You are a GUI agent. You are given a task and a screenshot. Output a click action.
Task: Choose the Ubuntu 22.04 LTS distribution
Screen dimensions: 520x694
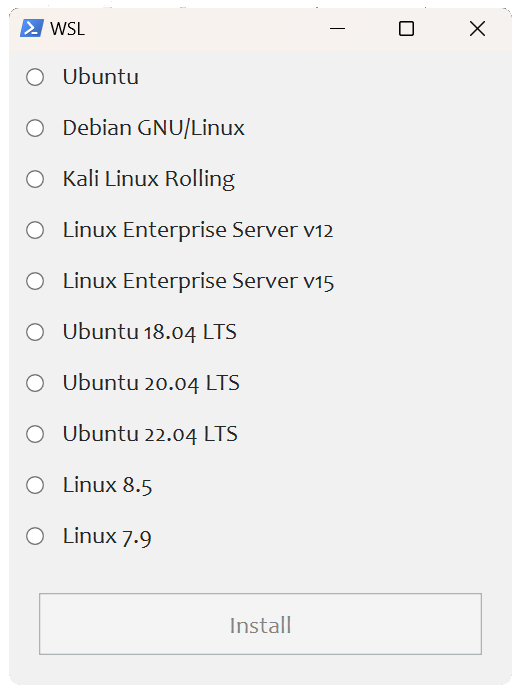(35, 434)
